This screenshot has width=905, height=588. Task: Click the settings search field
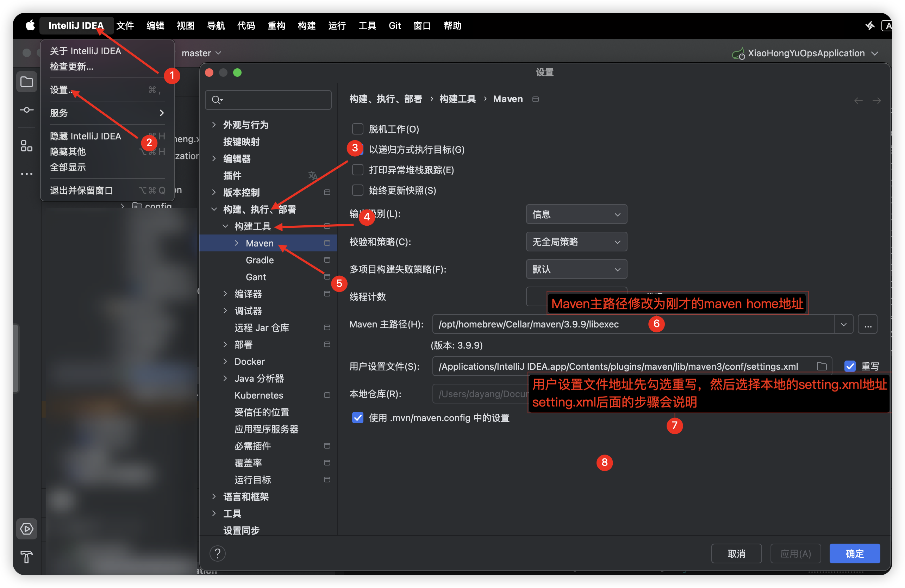tap(268, 100)
